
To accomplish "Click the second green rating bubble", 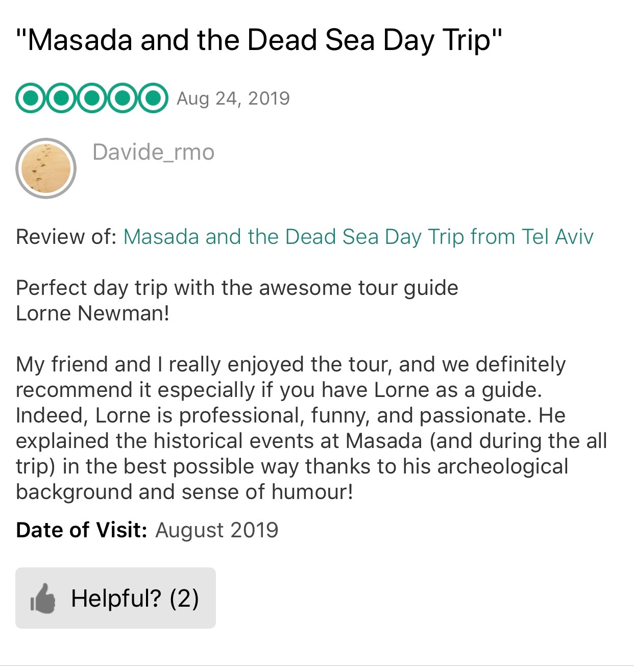I will (x=61, y=97).
